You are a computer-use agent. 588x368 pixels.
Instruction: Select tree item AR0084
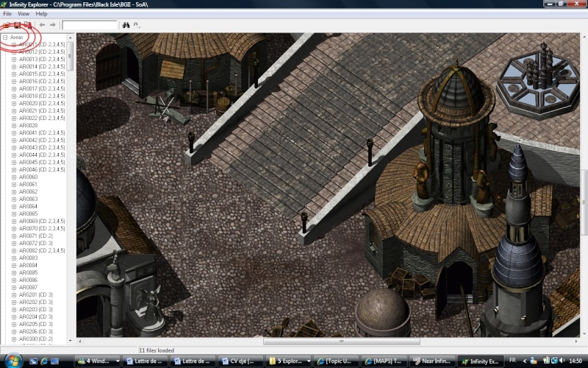[28, 266]
